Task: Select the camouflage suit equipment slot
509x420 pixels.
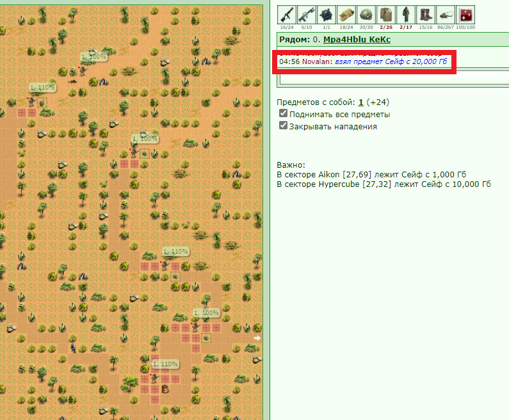Action: point(406,15)
